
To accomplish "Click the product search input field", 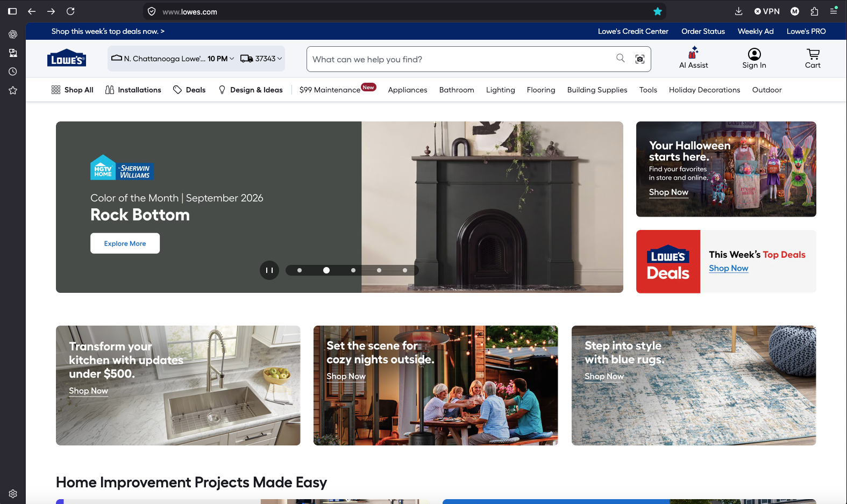I will click(460, 59).
